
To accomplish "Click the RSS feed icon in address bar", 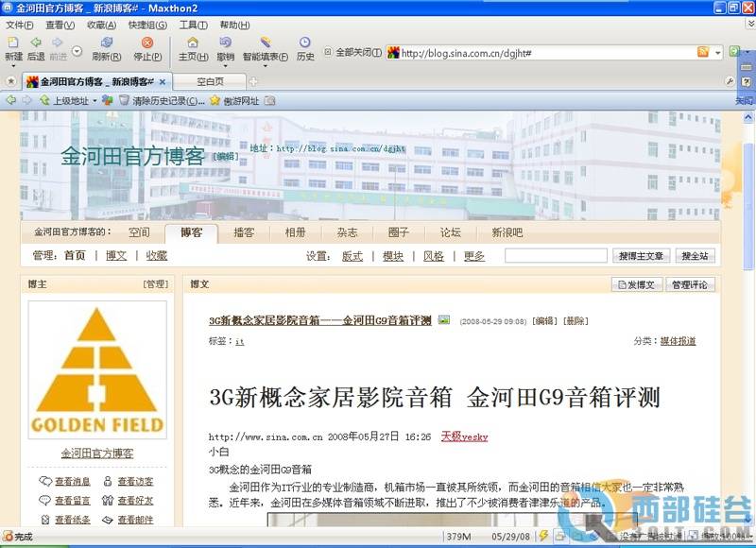I will [x=703, y=52].
